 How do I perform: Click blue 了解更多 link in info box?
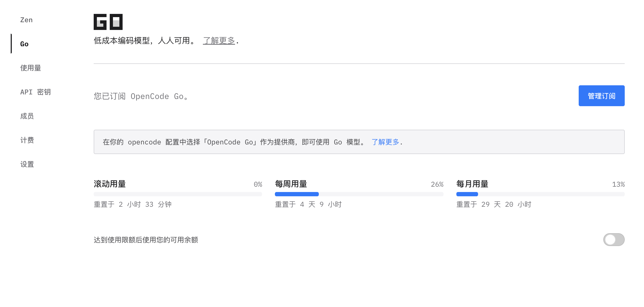point(385,142)
